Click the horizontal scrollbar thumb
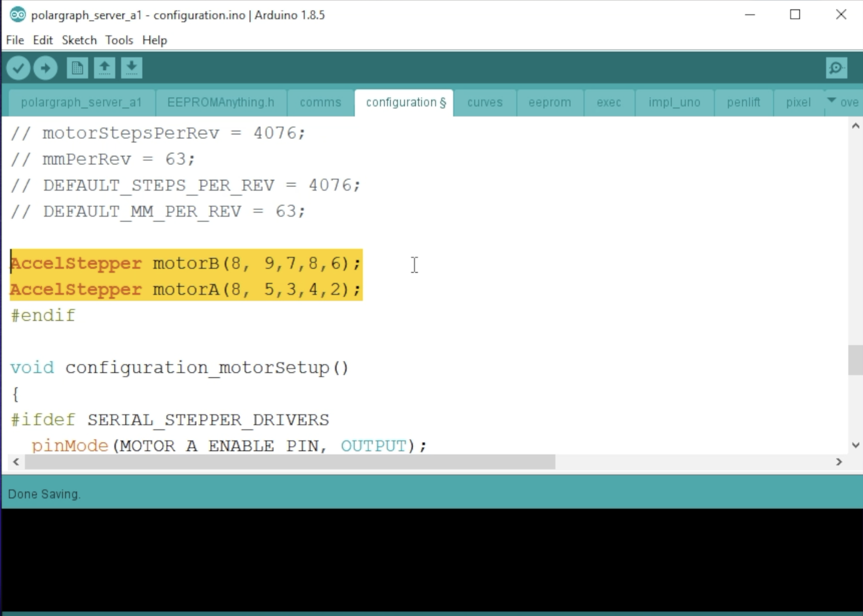Viewport: 863px width, 616px height. point(290,462)
